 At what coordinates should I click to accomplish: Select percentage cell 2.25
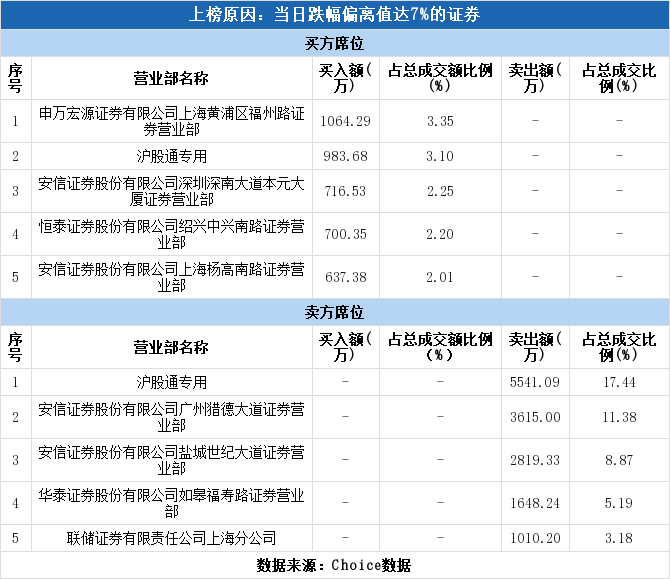point(440,191)
